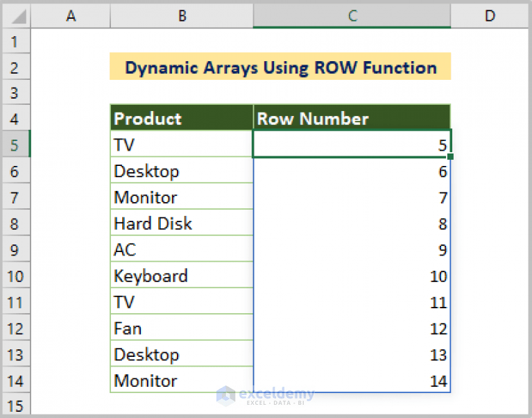This screenshot has height=418, width=532.
Task: Click the green fill handle on cell C5
Action: (x=450, y=156)
